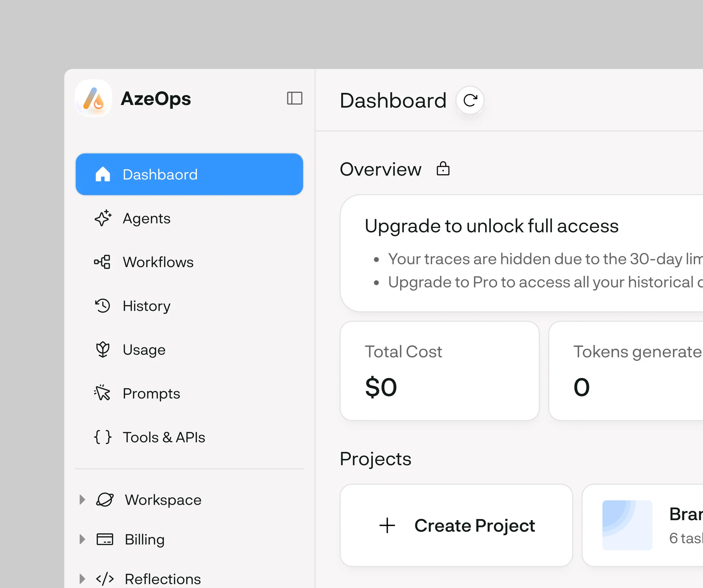Click the Tokens generated card

(626, 371)
